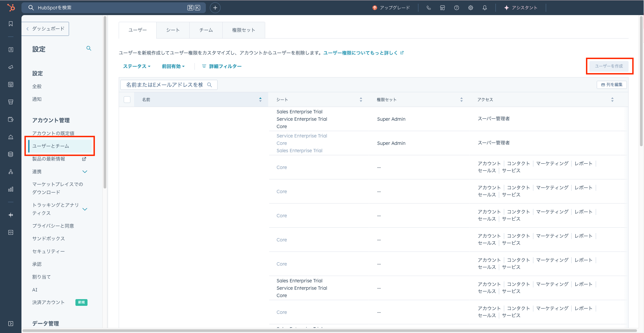Open the marketplace store icon
Screen dimensions: 644x333
(443, 8)
